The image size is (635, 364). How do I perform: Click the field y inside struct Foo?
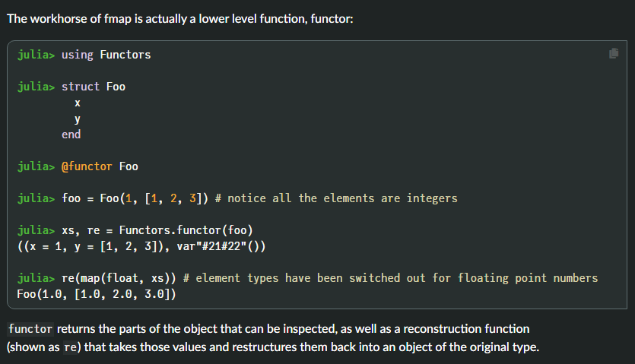click(77, 119)
